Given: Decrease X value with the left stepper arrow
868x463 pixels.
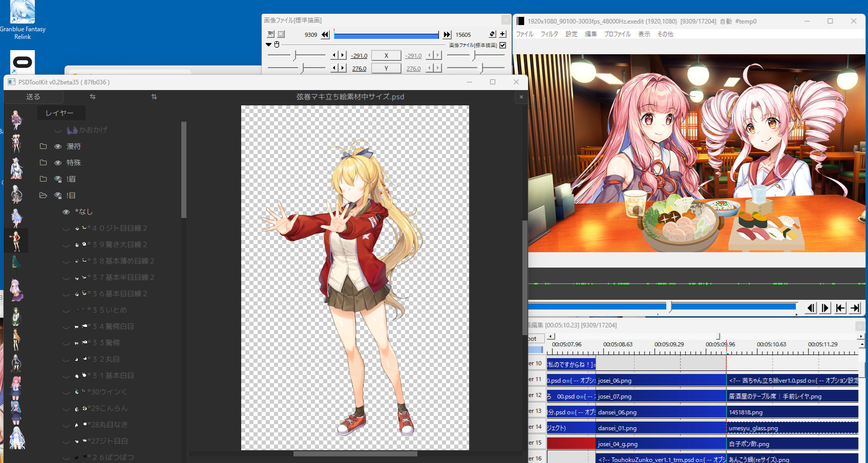Looking at the screenshot, I should point(334,55).
